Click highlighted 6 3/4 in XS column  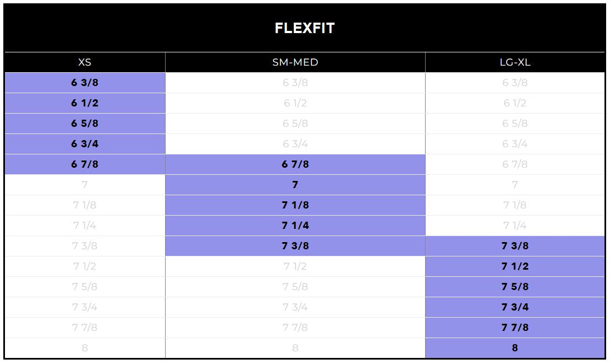[x=85, y=144]
